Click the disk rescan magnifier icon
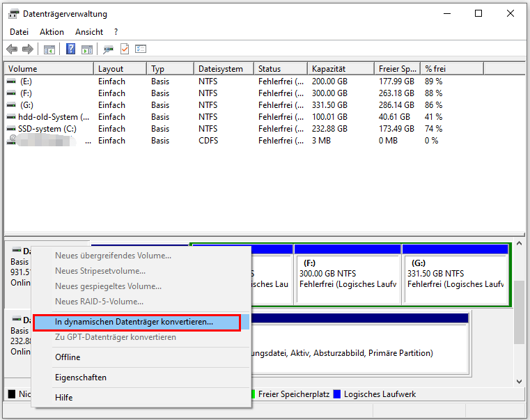This screenshot has height=420, width=530. coord(108,49)
